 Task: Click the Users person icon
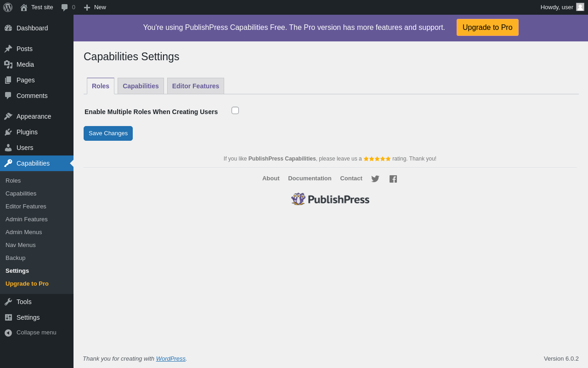8,148
